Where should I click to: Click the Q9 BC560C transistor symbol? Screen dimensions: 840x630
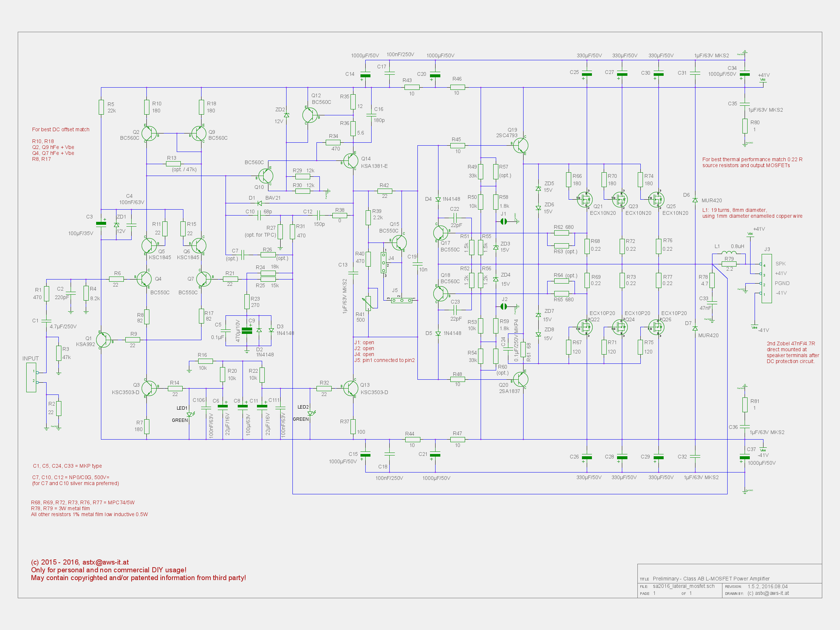point(199,134)
